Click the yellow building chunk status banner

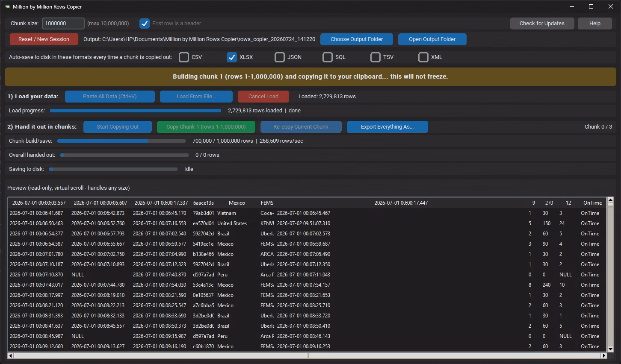click(310, 77)
